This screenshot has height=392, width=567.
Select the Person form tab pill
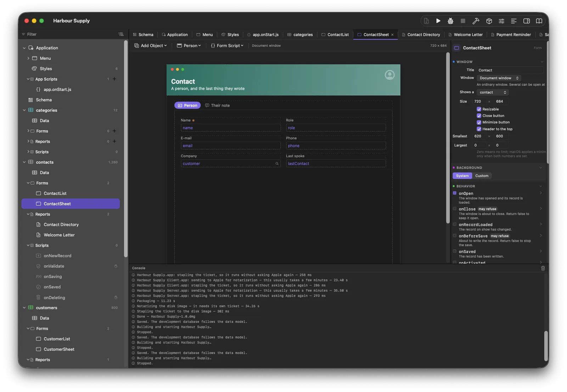coord(187,106)
